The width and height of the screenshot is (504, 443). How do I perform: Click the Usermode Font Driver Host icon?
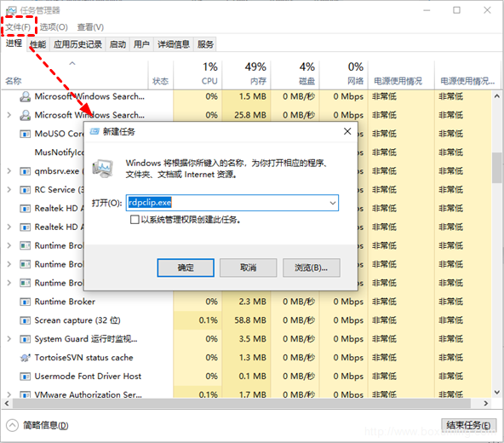click(25, 377)
